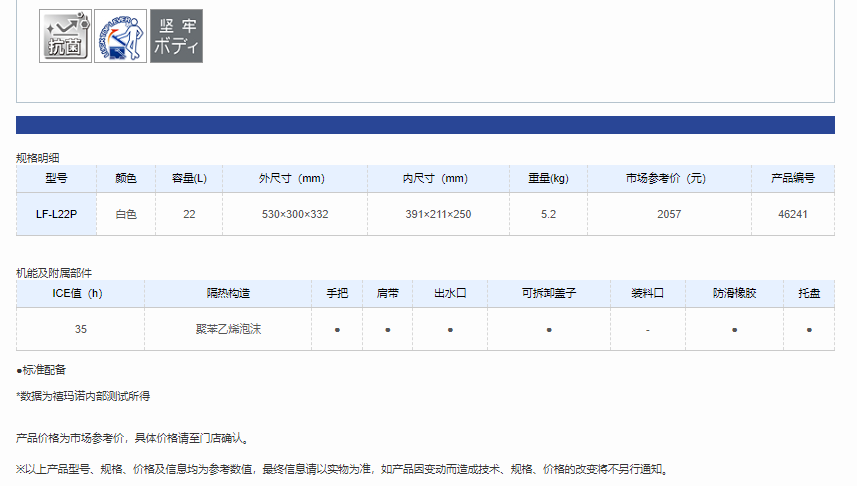
Task: Select the 外尺寸 (mm) column header
Action: click(295, 178)
